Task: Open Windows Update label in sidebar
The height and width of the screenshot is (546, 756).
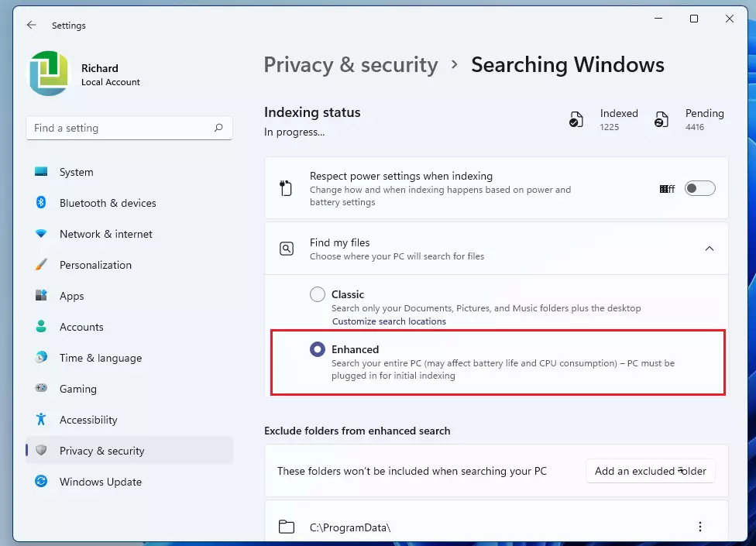Action: pyautogui.click(x=100, y=482)
